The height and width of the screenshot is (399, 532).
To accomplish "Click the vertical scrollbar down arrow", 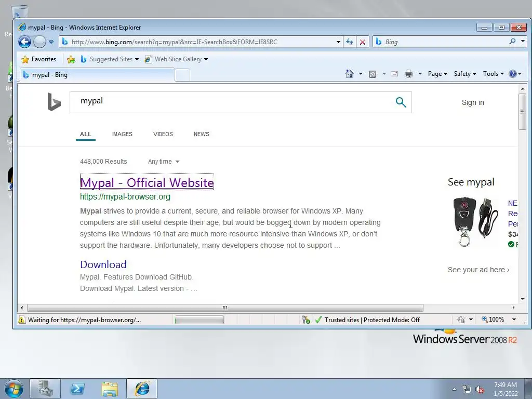I will click(x=523, y=299).
